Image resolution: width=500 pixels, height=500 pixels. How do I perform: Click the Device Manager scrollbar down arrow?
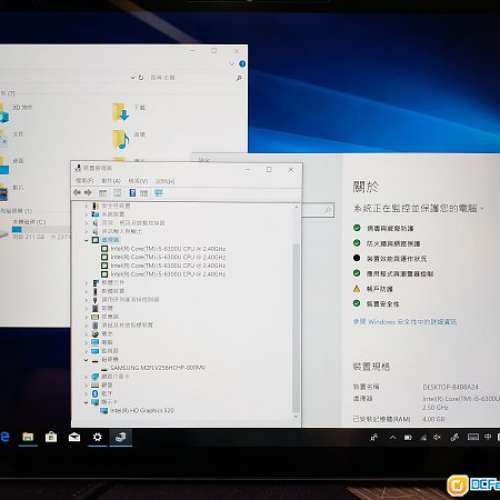pos(296,417)
